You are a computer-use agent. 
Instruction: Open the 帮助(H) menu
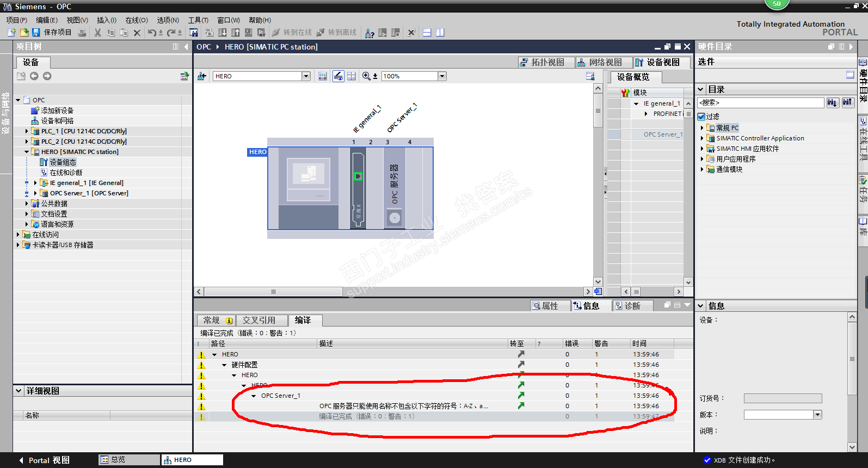point(260,20)
